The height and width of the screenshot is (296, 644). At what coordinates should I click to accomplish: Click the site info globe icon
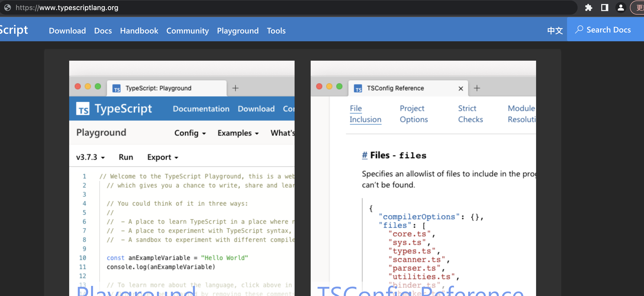8,8
